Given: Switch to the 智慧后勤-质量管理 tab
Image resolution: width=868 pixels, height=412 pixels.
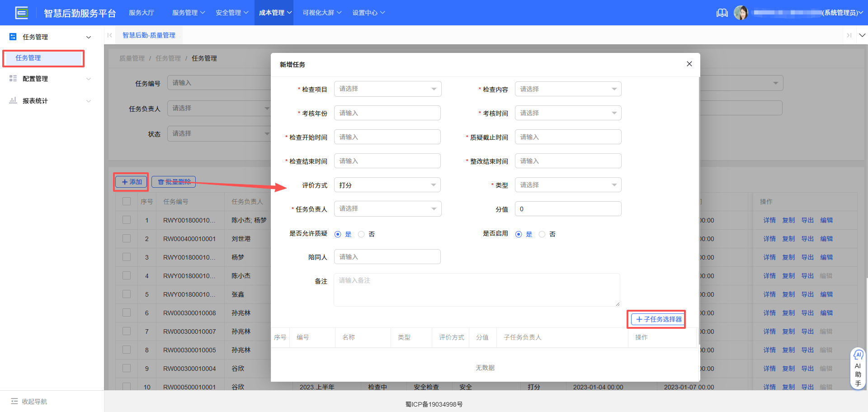Looking at the screenshot, I should (x=149, y=35).
